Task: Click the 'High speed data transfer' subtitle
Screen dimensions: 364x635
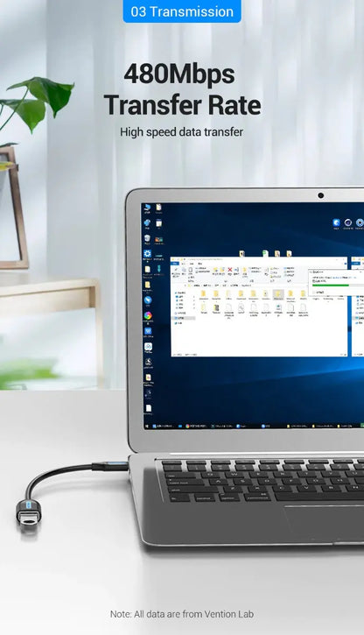Action: (182, 132)
